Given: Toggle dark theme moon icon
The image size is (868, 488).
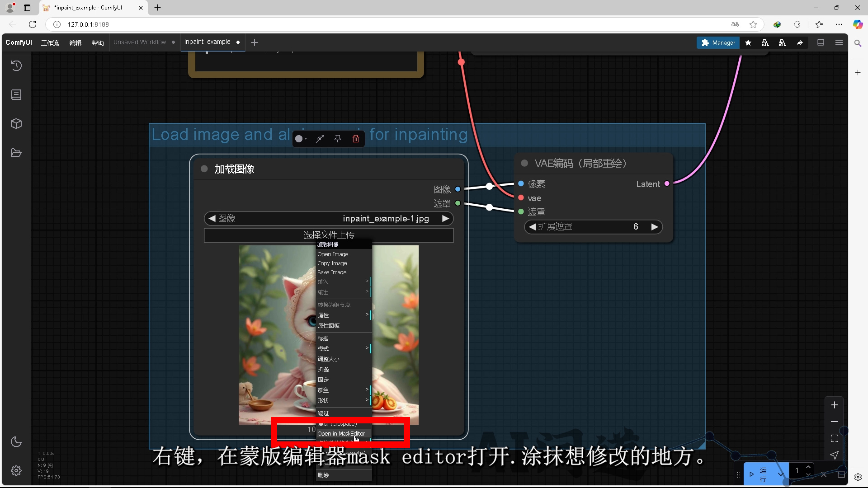Looking at the screenshot, I should [16, 441].
